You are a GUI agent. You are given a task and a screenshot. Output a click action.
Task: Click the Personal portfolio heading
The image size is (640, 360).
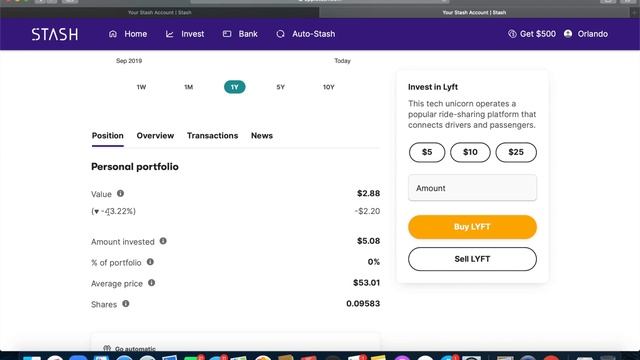135,167
